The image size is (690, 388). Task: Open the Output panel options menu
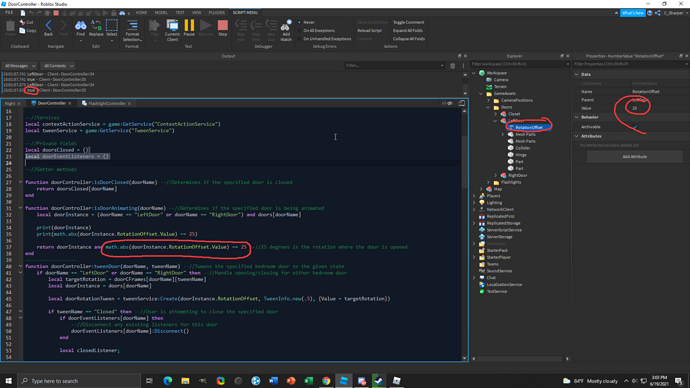tap(463, 66)
